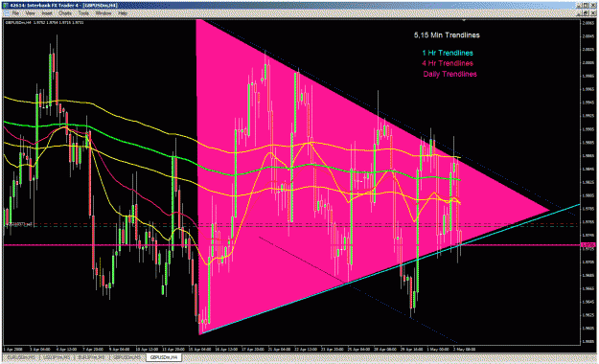This screenshot has height=364, width=599.
Task: Click the magenta current price tag on price axis
Action: (x=587, y=245)
